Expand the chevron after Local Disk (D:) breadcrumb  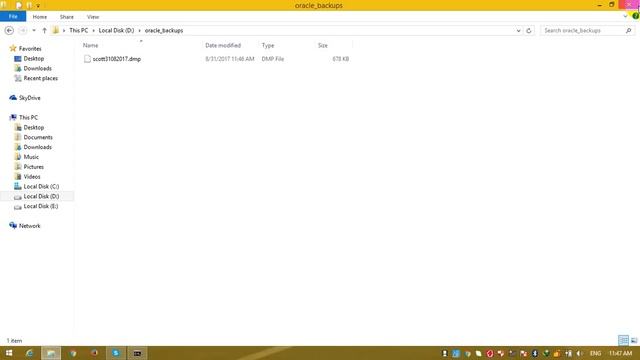(140, 31)
